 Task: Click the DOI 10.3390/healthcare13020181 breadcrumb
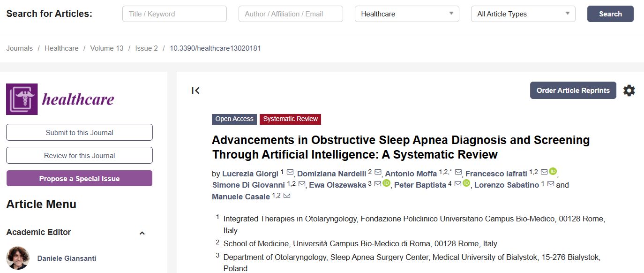(x=215, y=48)
